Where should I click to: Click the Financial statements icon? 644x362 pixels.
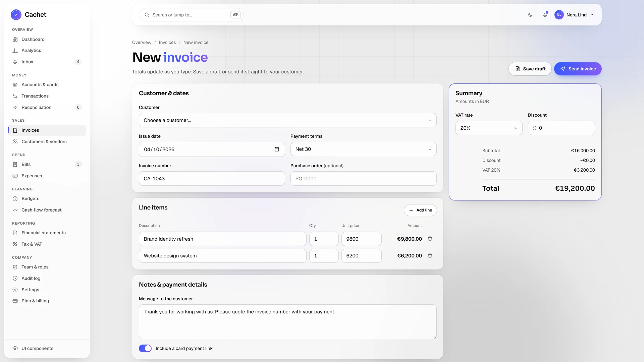point(15,233)
